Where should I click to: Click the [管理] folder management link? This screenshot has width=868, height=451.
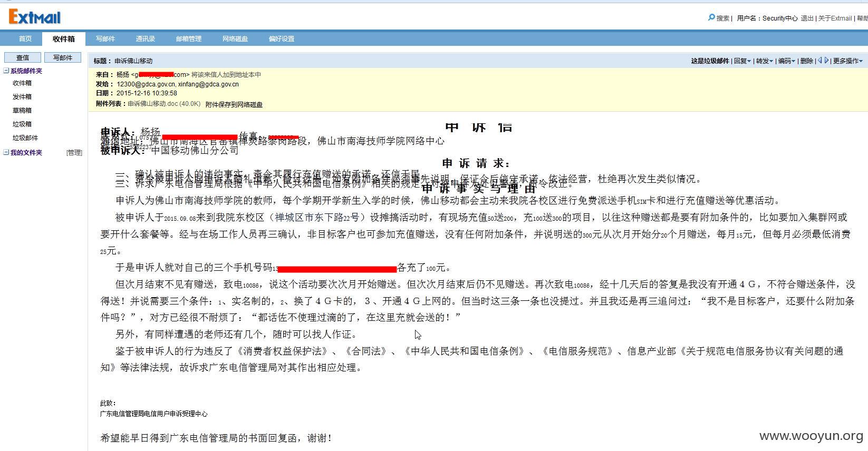[x=74, y=153]
